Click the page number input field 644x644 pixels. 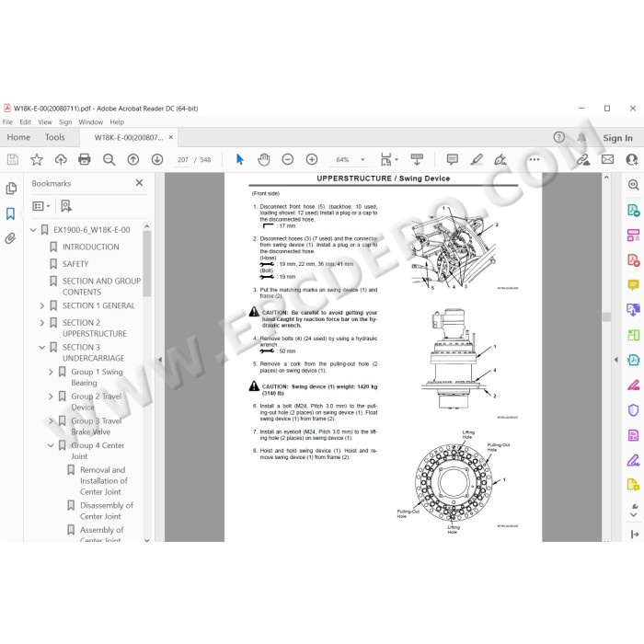183,160
